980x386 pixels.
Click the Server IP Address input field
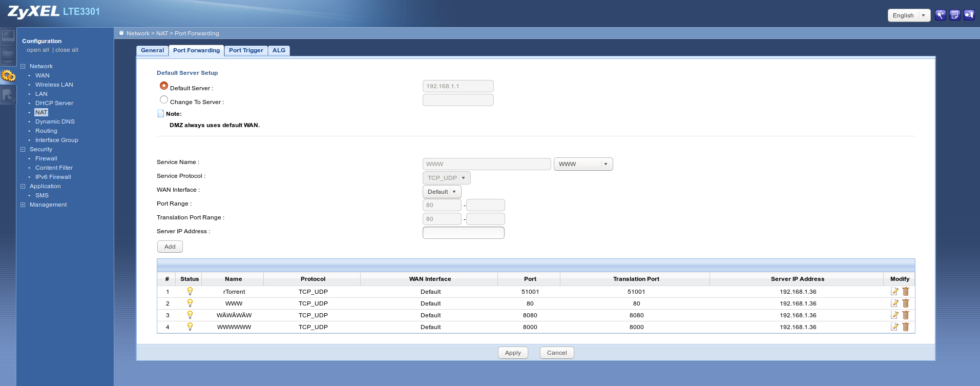463,233
